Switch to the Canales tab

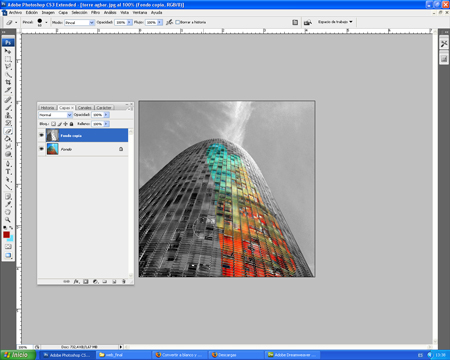(85, 108)
